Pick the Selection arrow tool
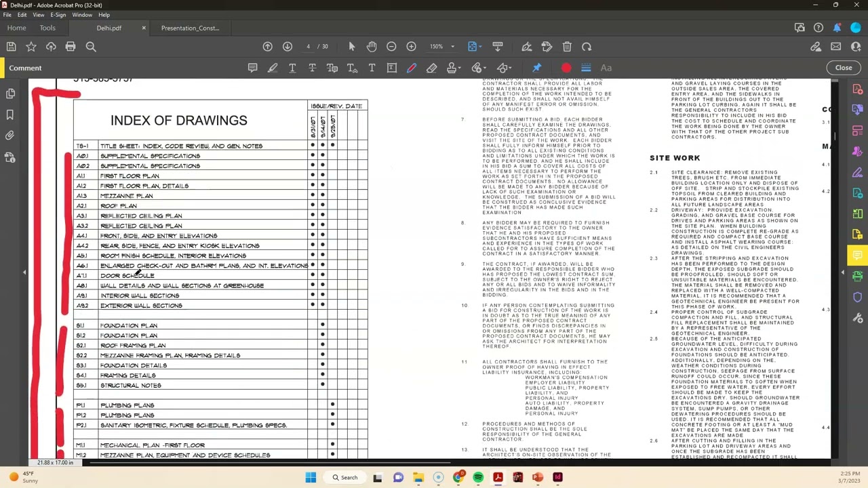Viewport: 868px width, 488px height. (x=351, y=47)
